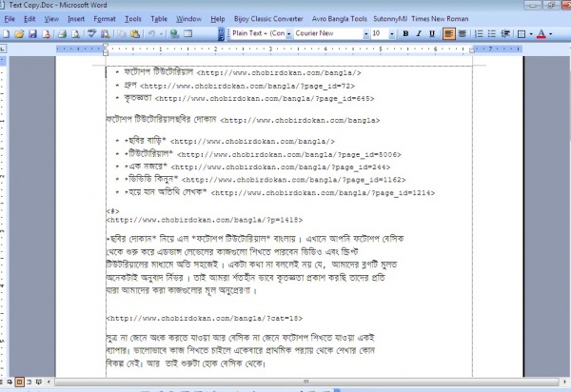Open the File menu
Screen dimensions: 571x392
point(10,19)
